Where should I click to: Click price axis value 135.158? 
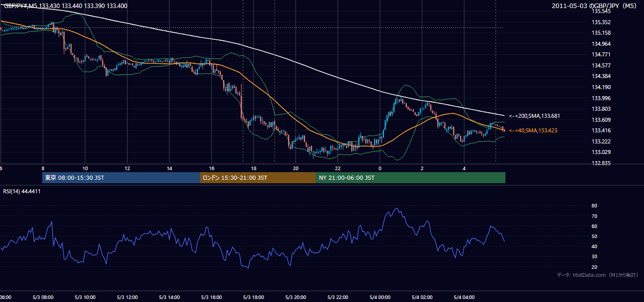(x=601, y=33)
